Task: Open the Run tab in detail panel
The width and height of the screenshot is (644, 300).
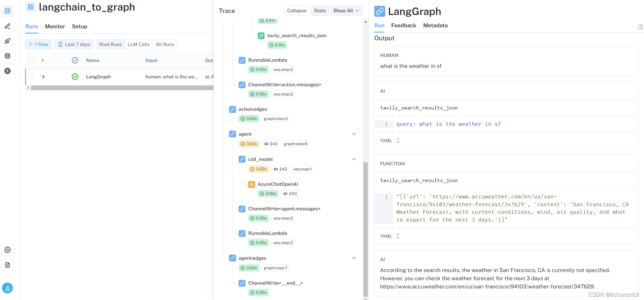Action: click(379, 25)
